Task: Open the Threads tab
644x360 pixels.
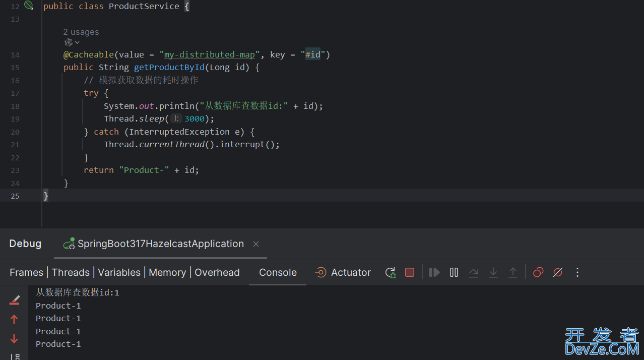Action: coord(71,272)
